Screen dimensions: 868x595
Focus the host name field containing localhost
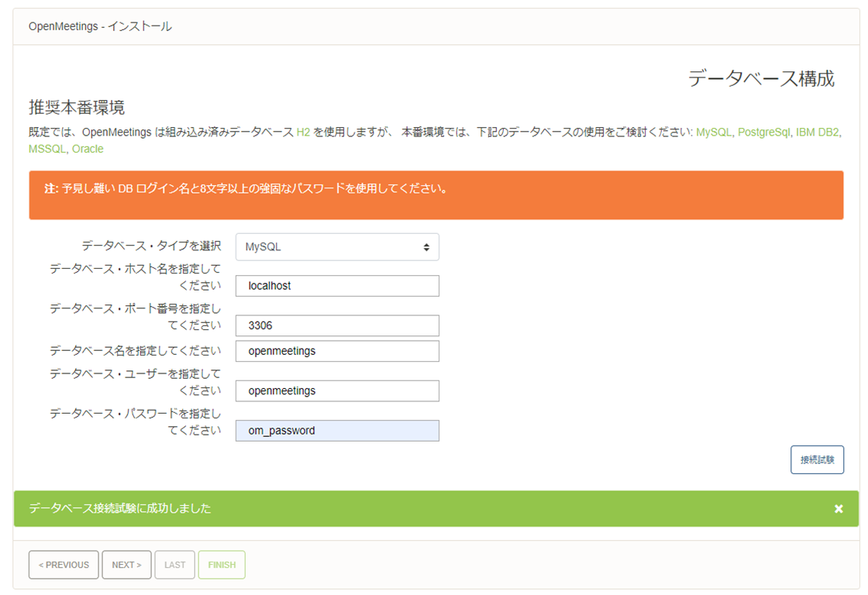337,286
